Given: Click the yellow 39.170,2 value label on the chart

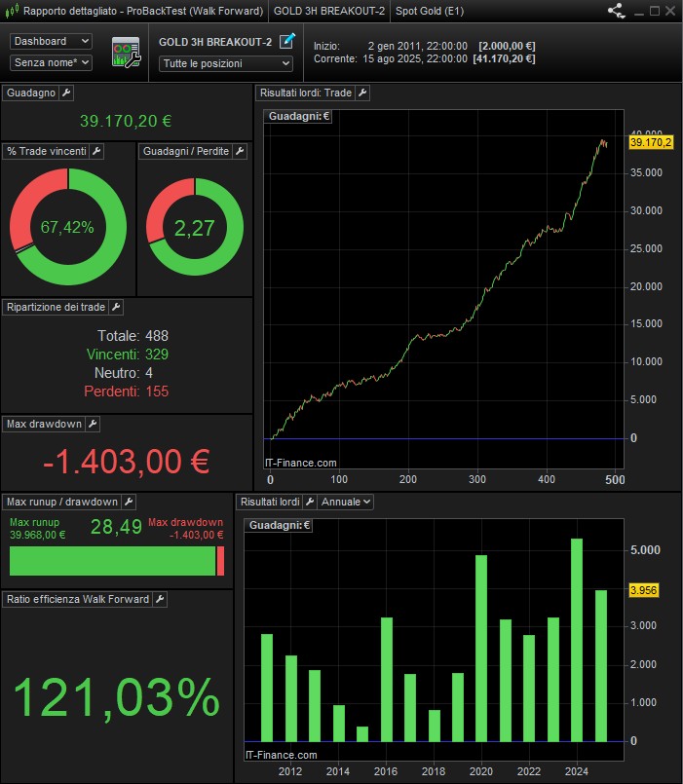Looking at the screenshot, I should [x=651, y=142].
